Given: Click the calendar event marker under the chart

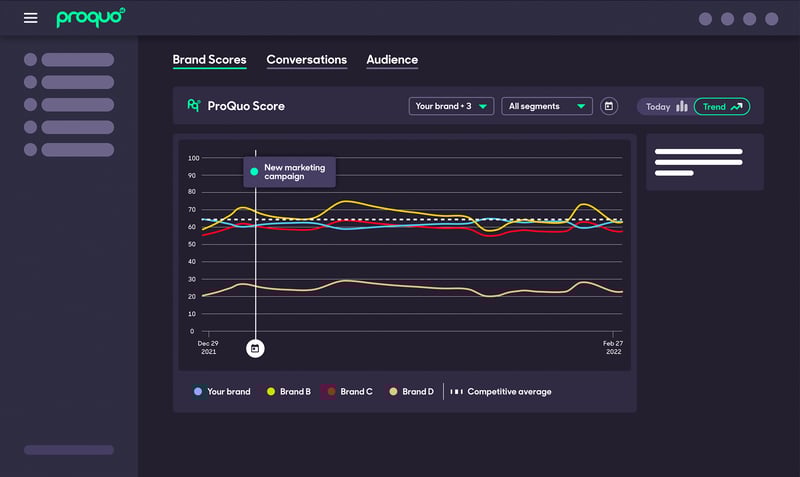Looking at the screenshot, I should 255,348.
